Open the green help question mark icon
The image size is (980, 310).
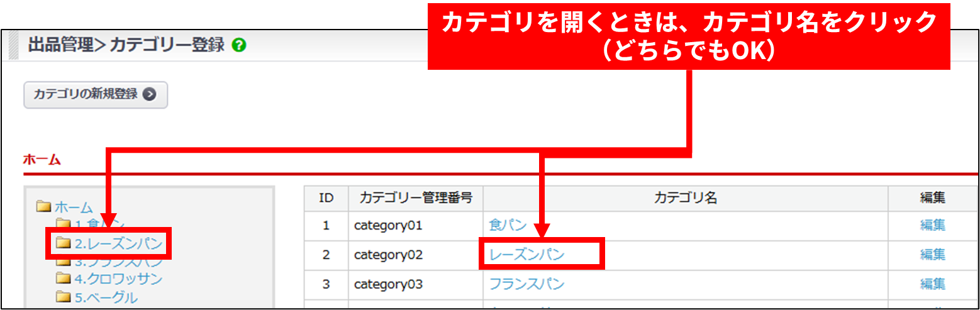238,45
